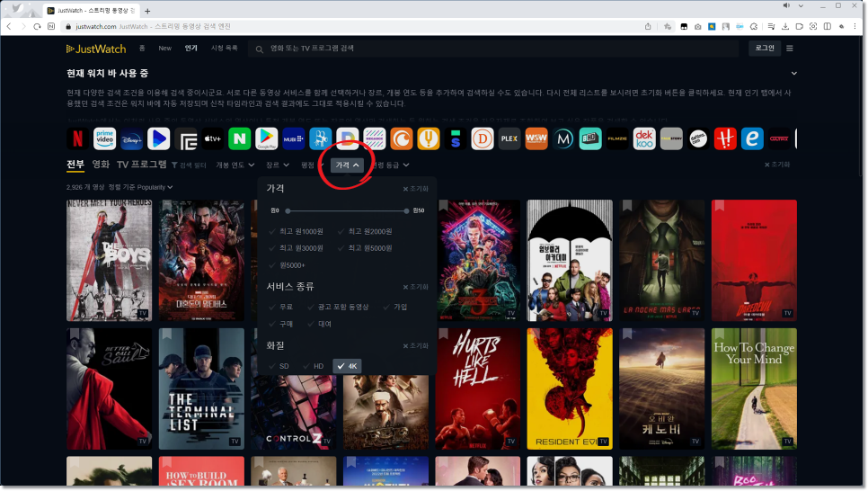Click the browser reload button
The width and height of the screenshot is (868, 491).
point(37,26)
